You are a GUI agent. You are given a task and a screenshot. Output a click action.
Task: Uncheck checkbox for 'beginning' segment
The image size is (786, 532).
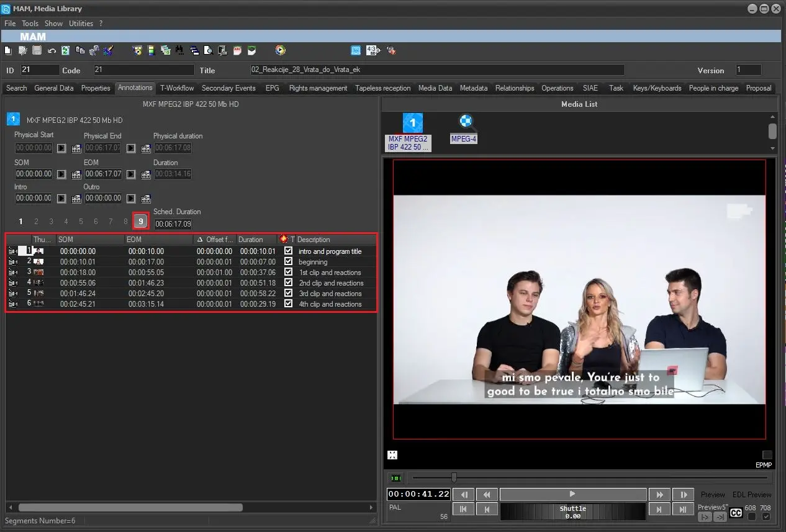[288, 261]
